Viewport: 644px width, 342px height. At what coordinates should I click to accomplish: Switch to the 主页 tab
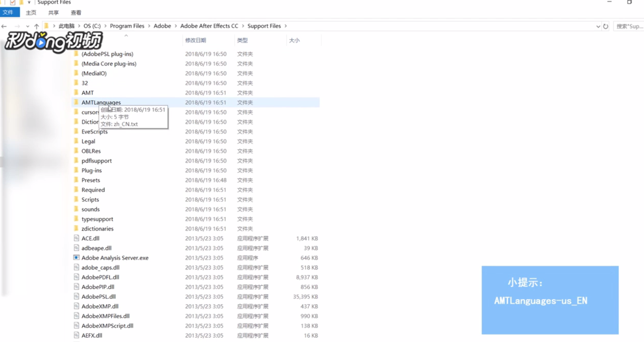point(31,13)
